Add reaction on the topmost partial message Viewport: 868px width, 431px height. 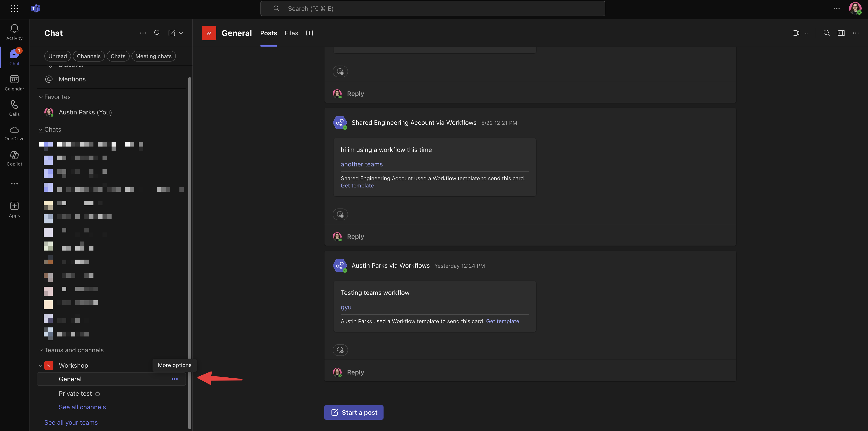tap(340, 71)
